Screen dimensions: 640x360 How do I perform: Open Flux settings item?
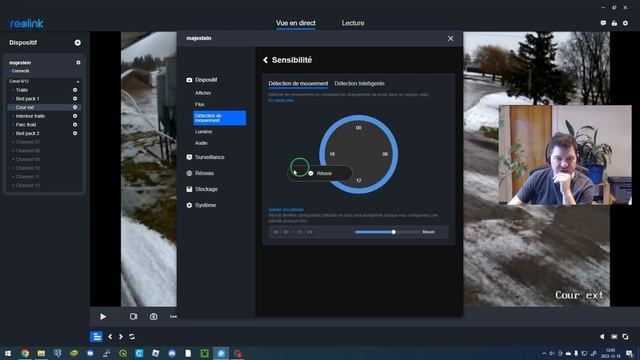(199, 104)
